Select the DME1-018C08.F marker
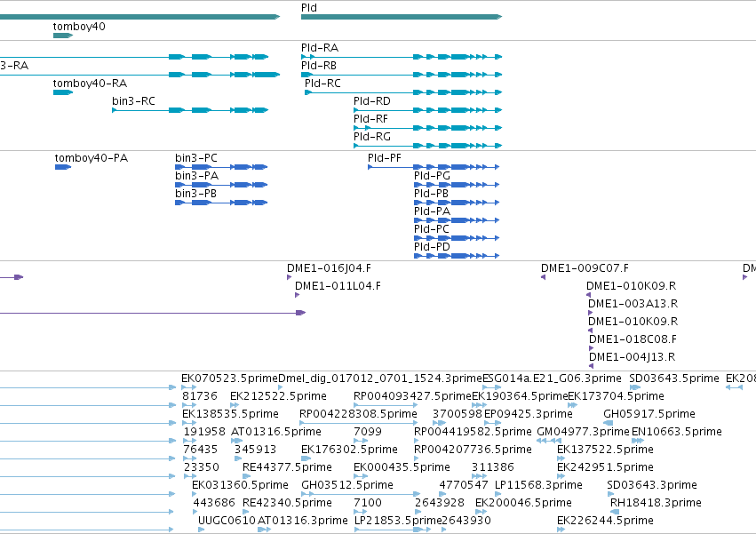Viewport: 756px width, 534px height. click(591, 349)
